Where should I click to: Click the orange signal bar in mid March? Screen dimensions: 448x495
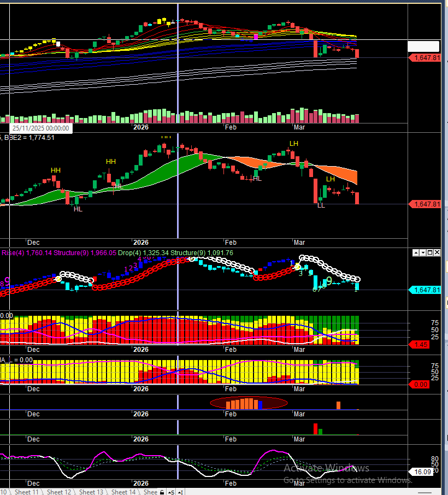[x=338, y=405]
